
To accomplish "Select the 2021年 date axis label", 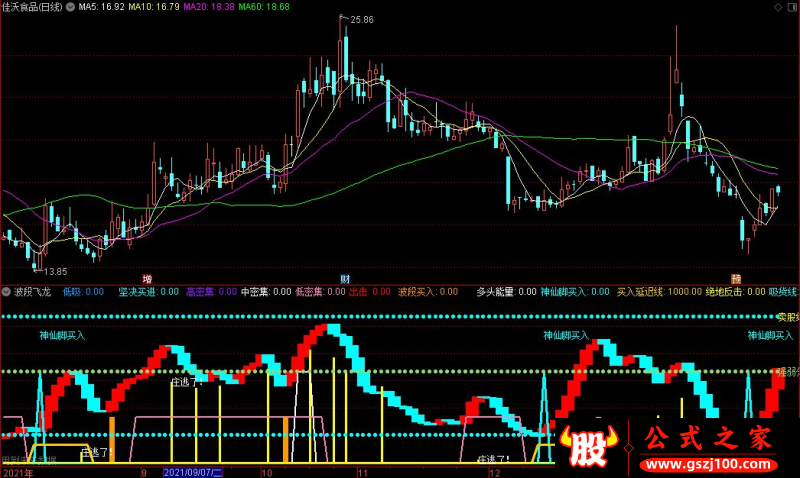I will [x=18, y=473].
